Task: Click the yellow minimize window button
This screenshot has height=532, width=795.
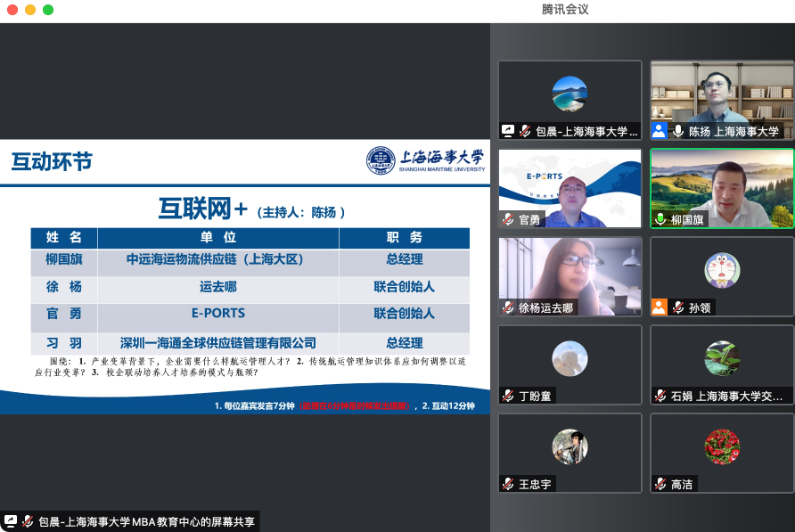Action: 30,10
